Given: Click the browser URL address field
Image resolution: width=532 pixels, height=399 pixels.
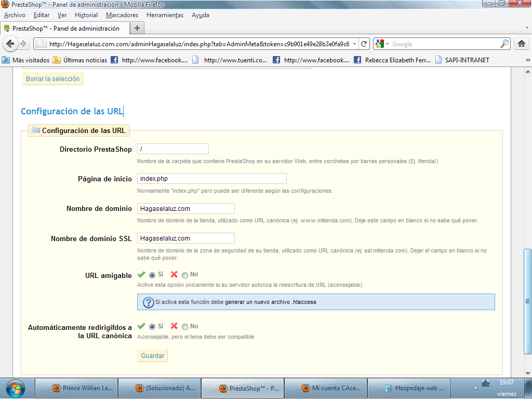Looking at the screenshot, I should click(198, 44).
